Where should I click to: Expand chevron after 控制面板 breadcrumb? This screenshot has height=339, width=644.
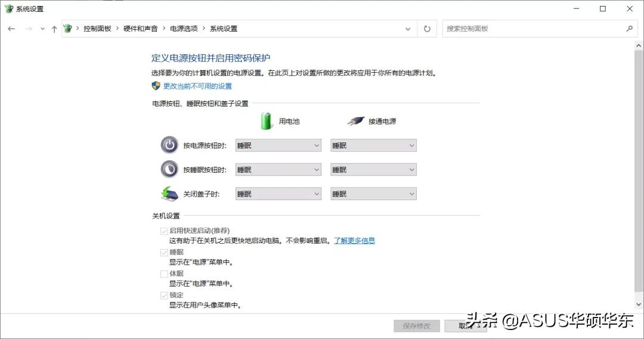click(117, 29)
